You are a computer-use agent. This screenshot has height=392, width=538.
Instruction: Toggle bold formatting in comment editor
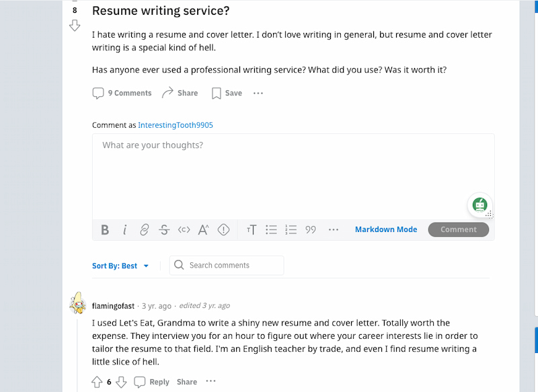(105, 229)
